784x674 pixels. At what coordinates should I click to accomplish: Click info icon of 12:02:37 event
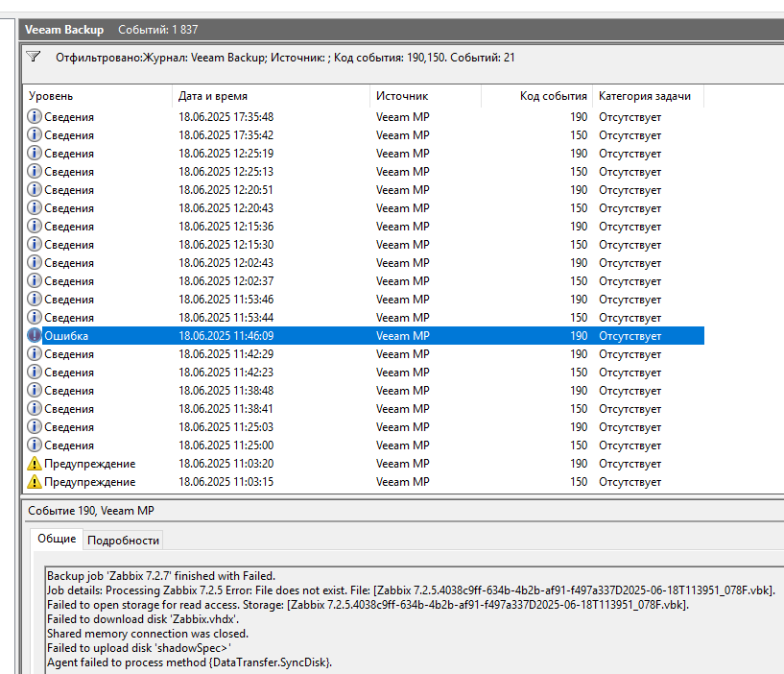click(x=34, y=280)
